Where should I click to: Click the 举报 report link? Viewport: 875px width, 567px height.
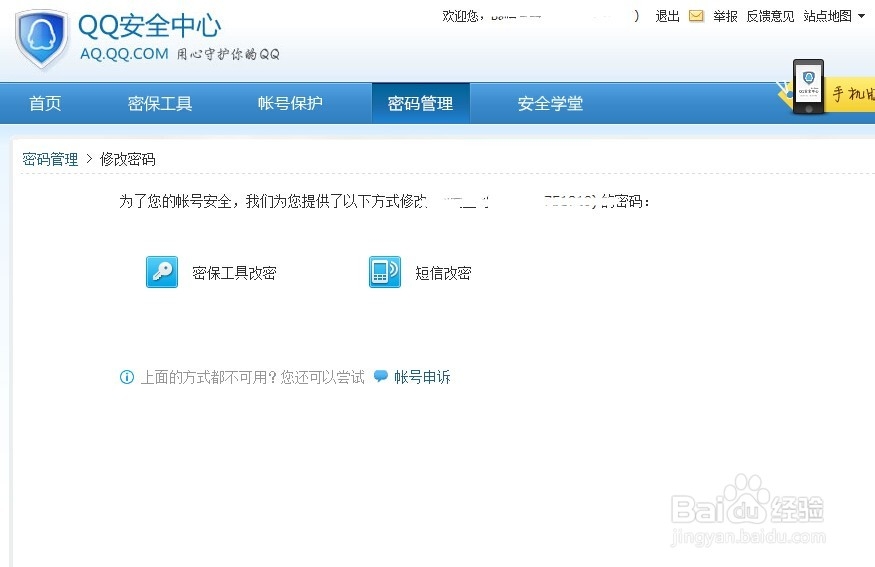tap(725, 16)
